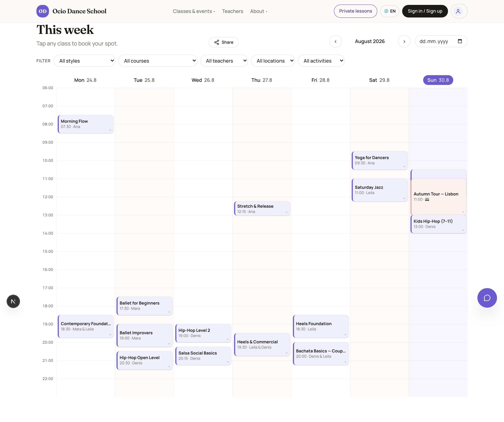The width and height of the screenshot is (504, 422).
Task: Select the Mon 24.8 day header
Action: (x=85, y=80)
